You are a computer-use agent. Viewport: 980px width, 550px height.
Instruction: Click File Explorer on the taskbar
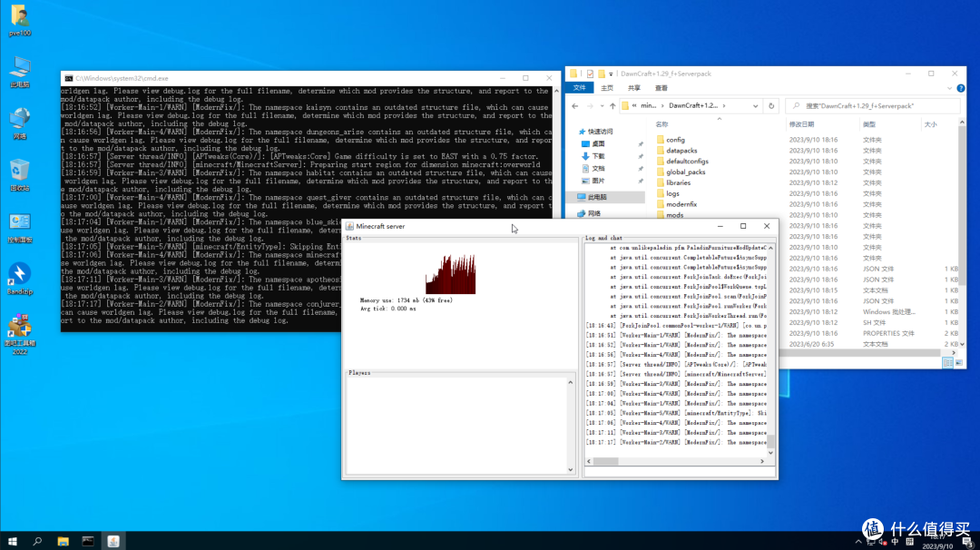tap(63, 541)
